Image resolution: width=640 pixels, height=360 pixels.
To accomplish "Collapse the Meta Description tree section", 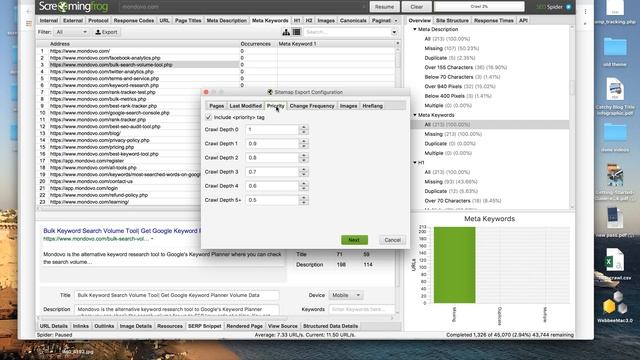I will (415, 29).
